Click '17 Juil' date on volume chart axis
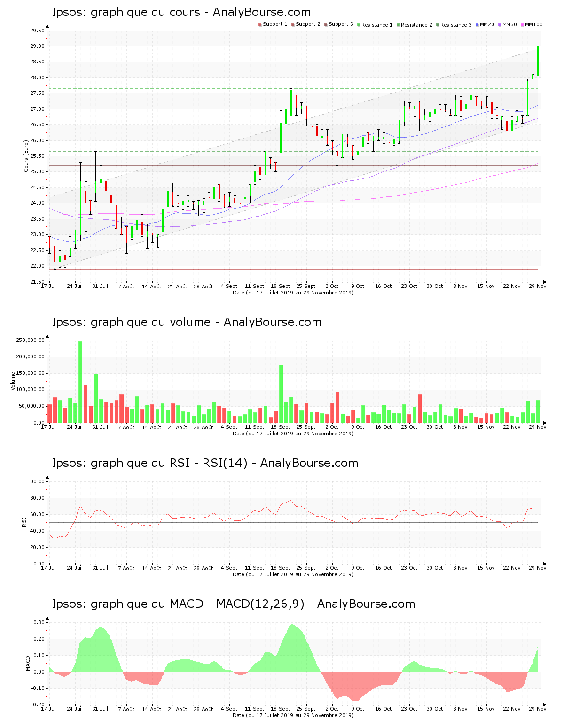Screen dimensions: 564x728 [49, 427]
